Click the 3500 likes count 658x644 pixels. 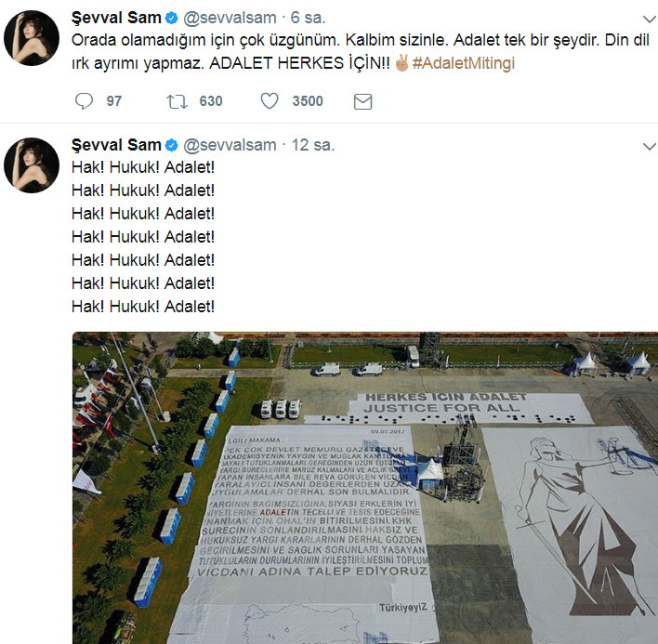(308, 100)
